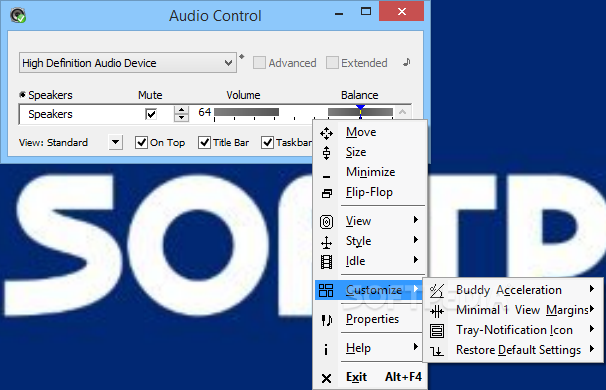Click the Exit X icon in menu
Screen dimensions: 606x390
tap(327, 378)
